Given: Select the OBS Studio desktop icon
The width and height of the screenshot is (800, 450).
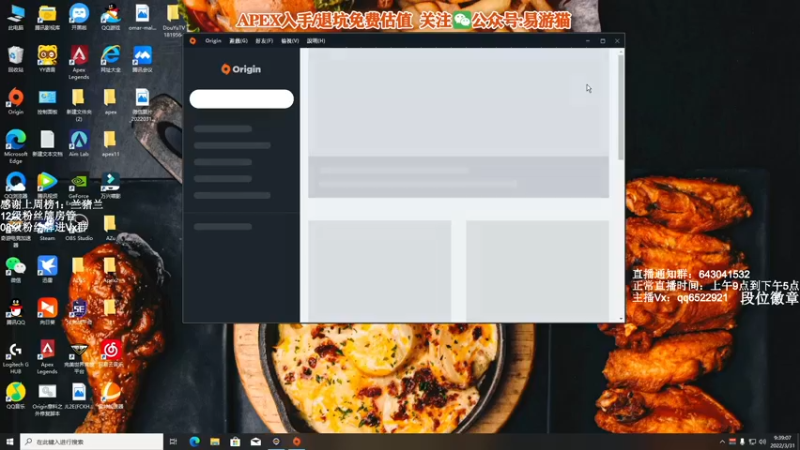Looking at the screenshot, I should [x=79, y=228].
